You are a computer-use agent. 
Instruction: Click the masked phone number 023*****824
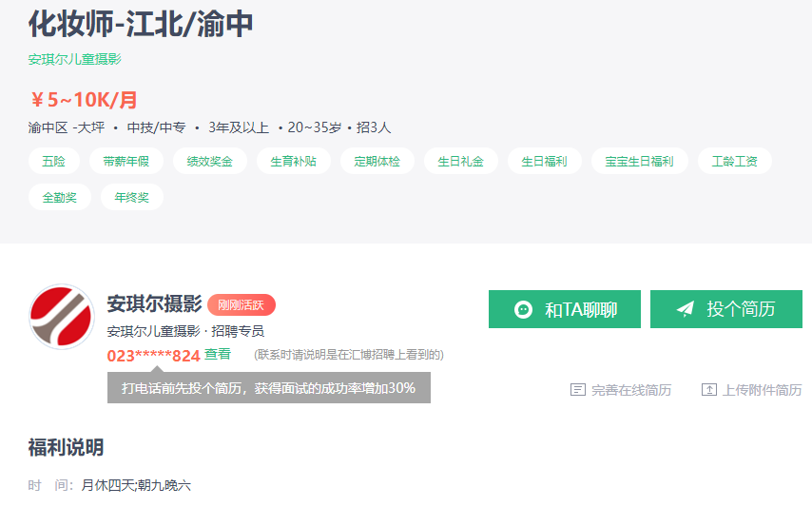coord(153,356)
